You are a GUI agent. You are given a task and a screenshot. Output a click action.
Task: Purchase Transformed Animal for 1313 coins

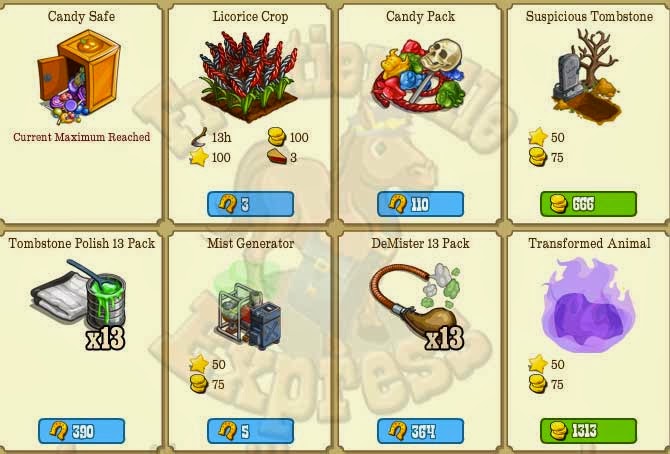pyautogui.click(x=588, y=431)
